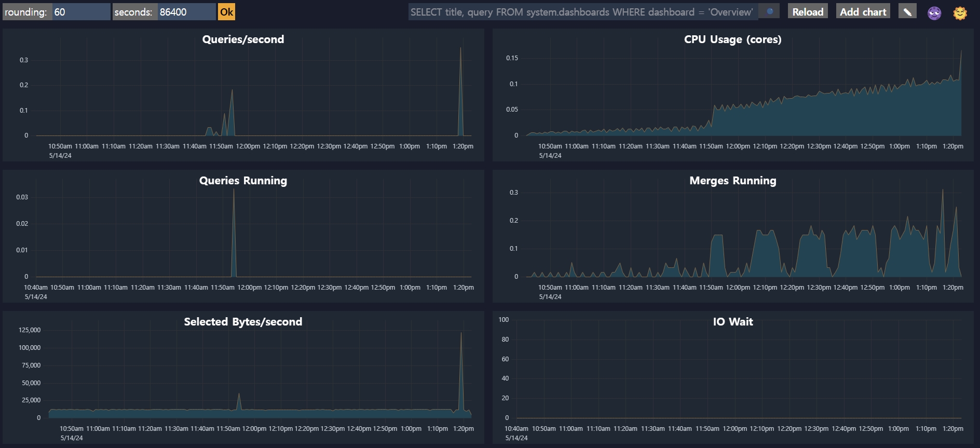This screenshot has height=448, width=980.
Task: Click the Selected Bytes/second chart title
Action: tap(243, 322)
